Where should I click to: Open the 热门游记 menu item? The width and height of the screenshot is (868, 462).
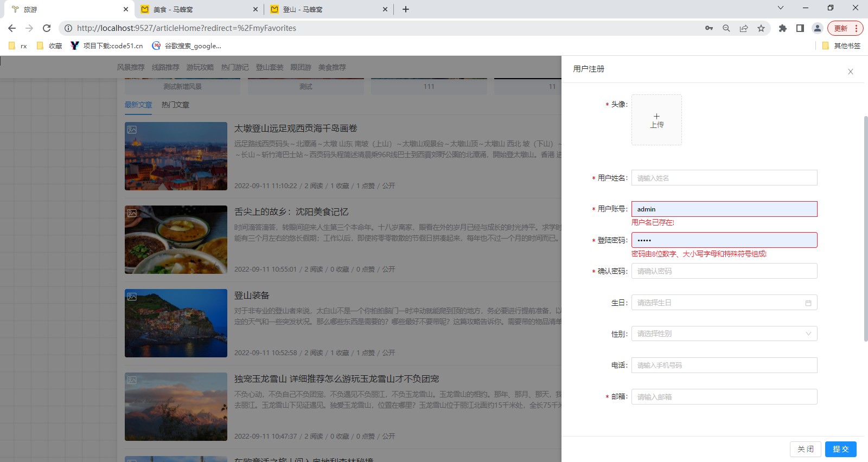click(x=235, y=67)
